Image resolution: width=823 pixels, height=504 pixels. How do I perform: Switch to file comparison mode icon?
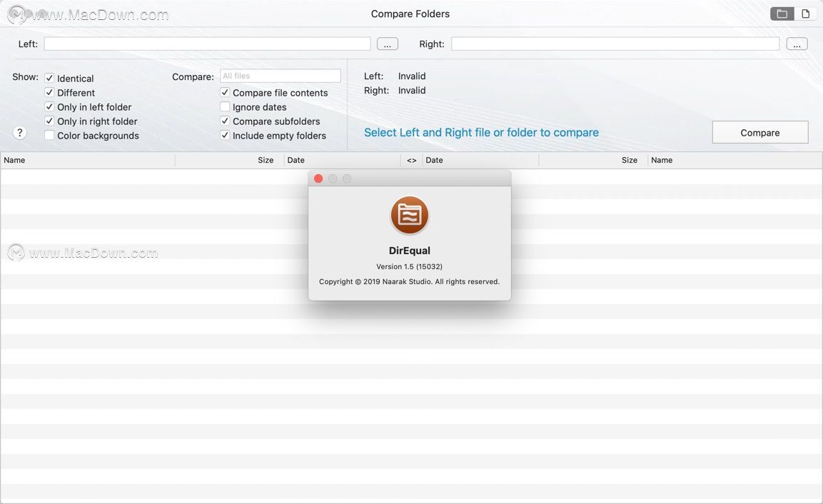[806, 14]
